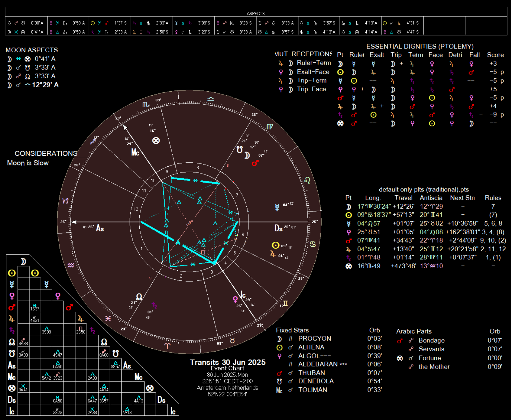Select the Saturn-Jupiter square cell 2S58 in grid

point(81,330)
